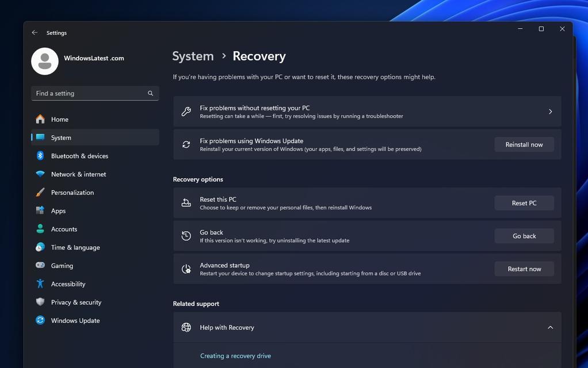Open the Creating a recovery drive link
This screenshot has width=588, height=368.
pos(235,355)
